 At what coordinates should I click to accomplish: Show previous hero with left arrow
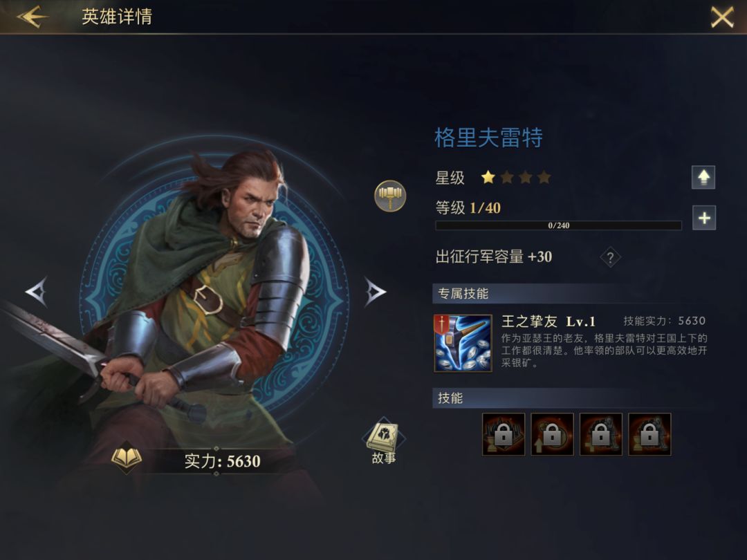(x=37, y=292)
